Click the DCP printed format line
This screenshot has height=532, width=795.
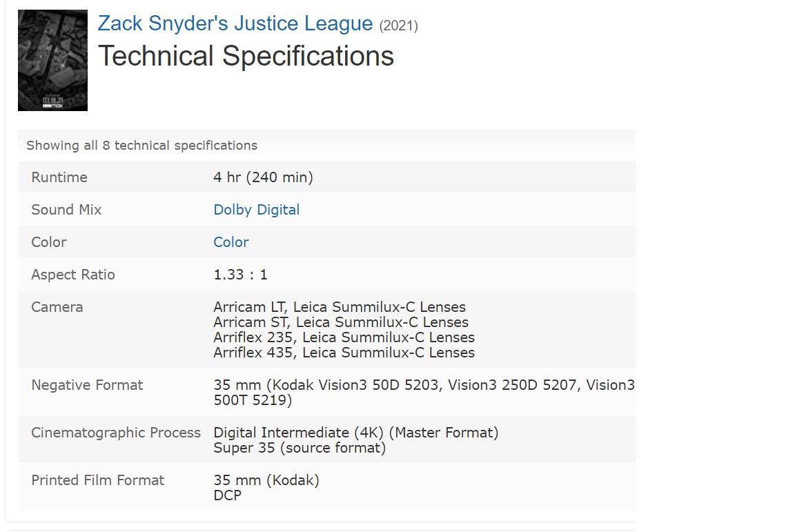(x=228, y=495)
